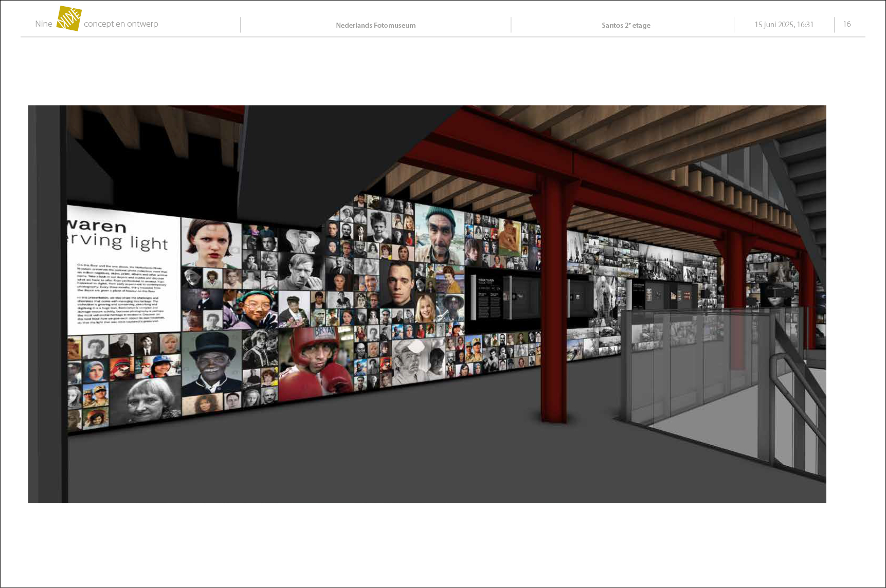Viewport: 886px width, 588px height.
Task: Click the date "15 juni 2025, 16:31"
Action: (784, 25)
